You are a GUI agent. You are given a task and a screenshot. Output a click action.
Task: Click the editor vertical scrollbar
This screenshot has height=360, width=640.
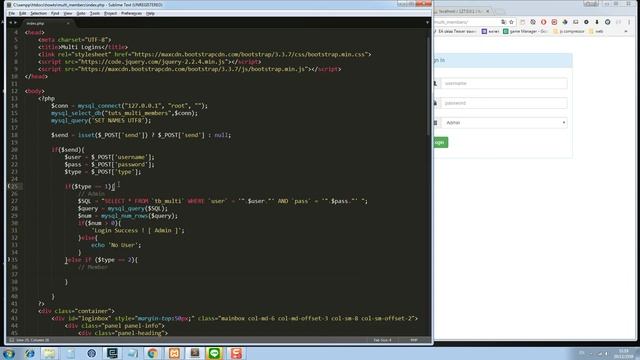point(428,86)
